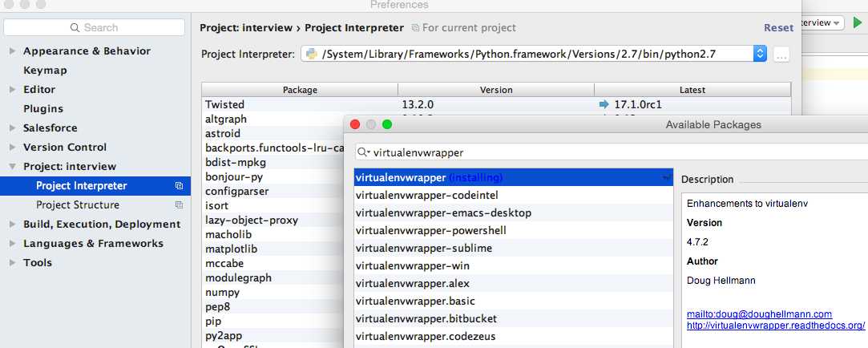This screenshot has width=868, height=348.
Task: Close the Available Packages window
Action: [x=355, y=124]
